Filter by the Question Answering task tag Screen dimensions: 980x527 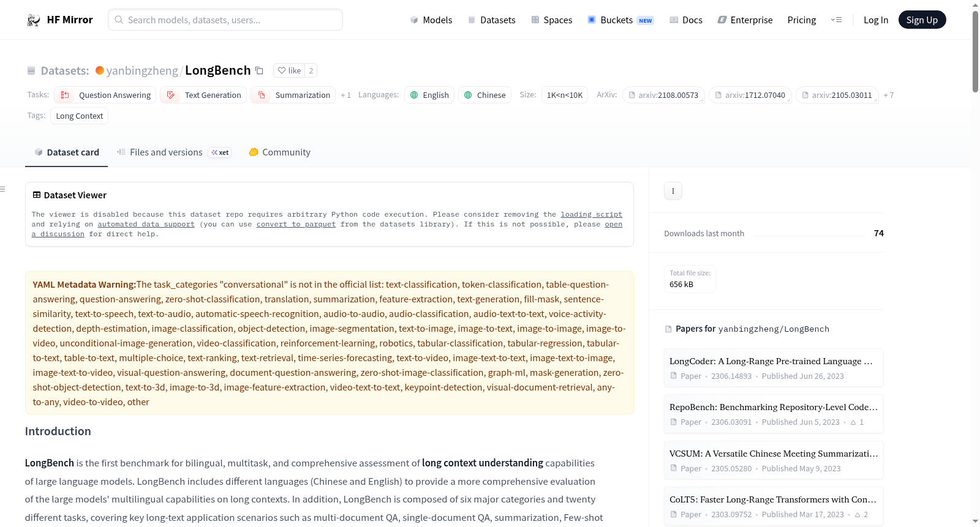(x=105, y=95)
